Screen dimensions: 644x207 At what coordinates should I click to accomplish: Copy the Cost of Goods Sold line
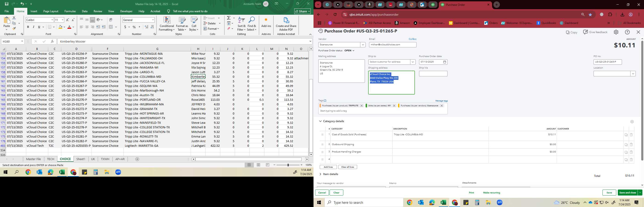pyautogui.click(x=626, y=135)
